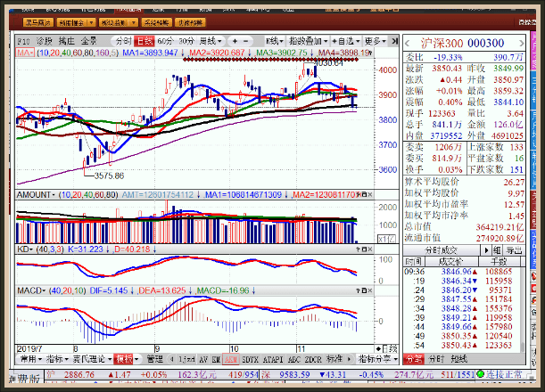This screenshot has width=545, height=392.
Task: Open 更多 dropdown
Action: click(376, 41)
